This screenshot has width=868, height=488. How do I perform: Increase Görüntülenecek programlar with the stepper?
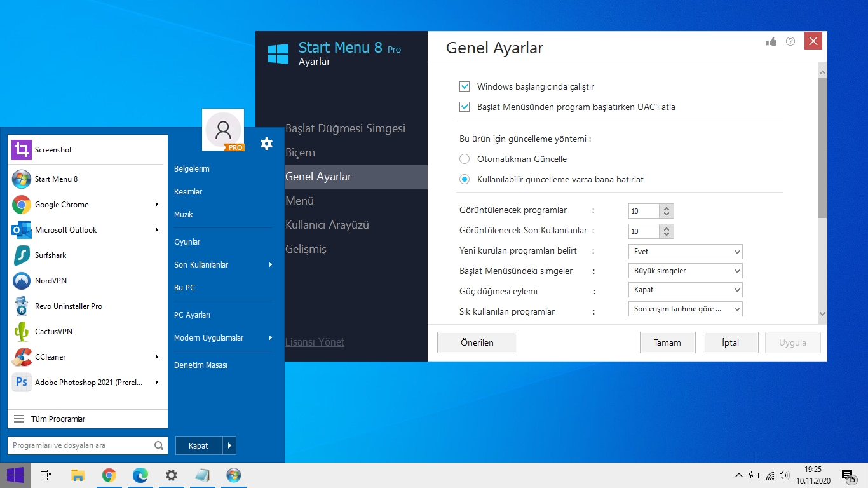(x=668, y=208)
